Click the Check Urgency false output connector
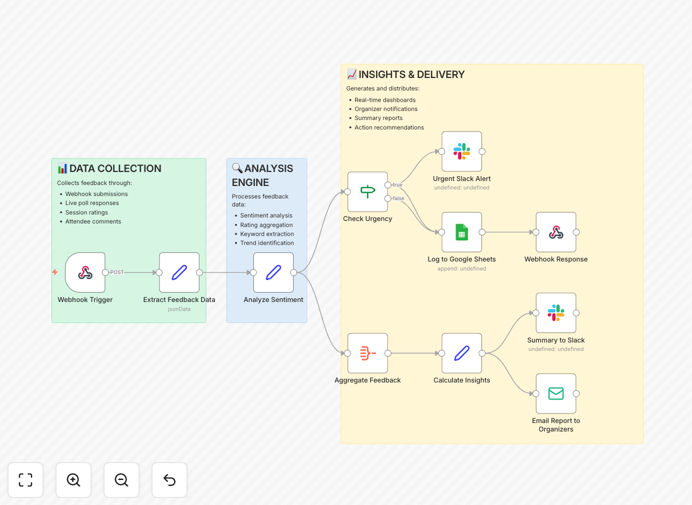This screenshot has width=692, height=505. (x=387, y=198)
